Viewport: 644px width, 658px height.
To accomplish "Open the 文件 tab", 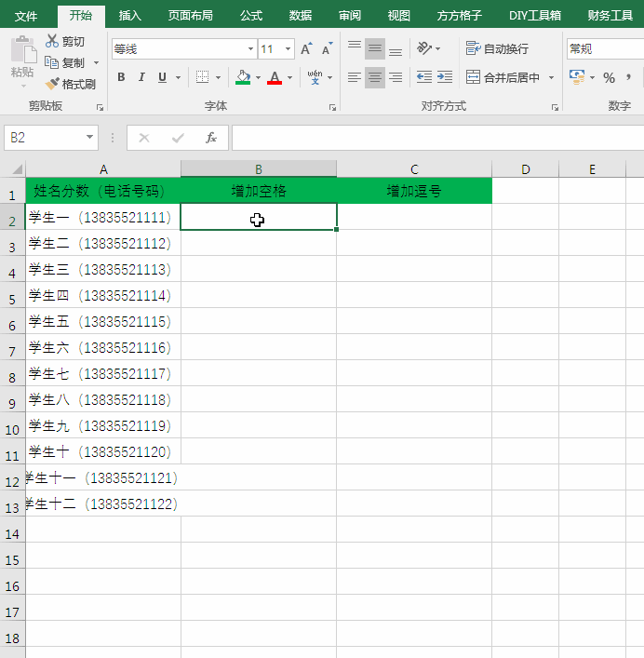I will click(25, 16).
